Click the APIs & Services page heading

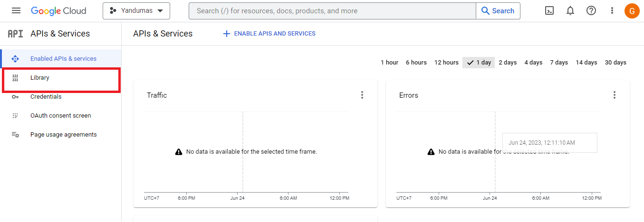pyautogui.click(x=163, y=34)
